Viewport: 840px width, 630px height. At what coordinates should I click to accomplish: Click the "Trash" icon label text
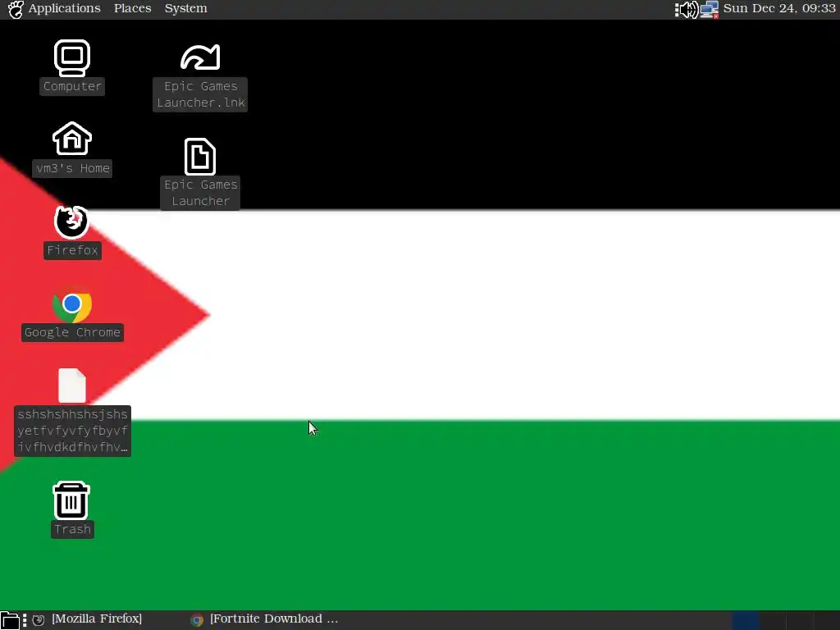pos(72,529)
